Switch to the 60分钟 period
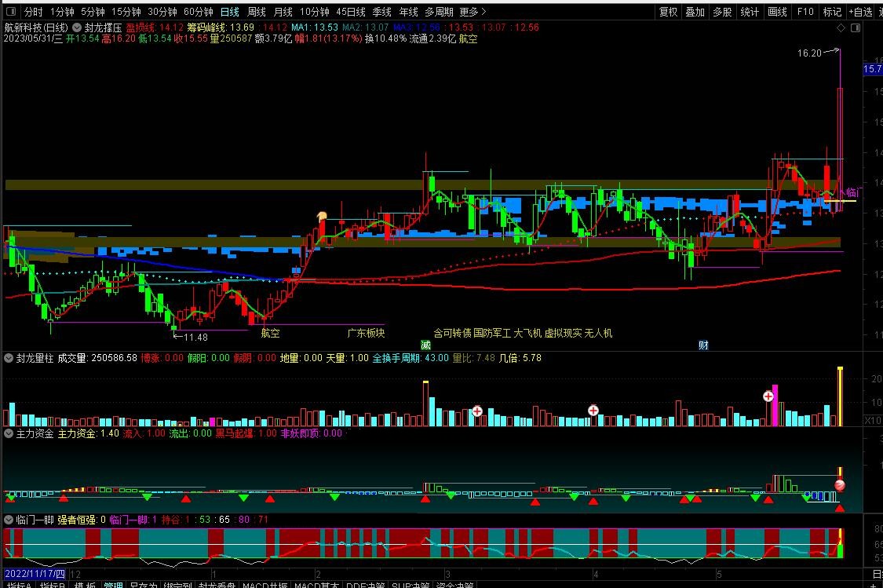 tap(199, 11)
